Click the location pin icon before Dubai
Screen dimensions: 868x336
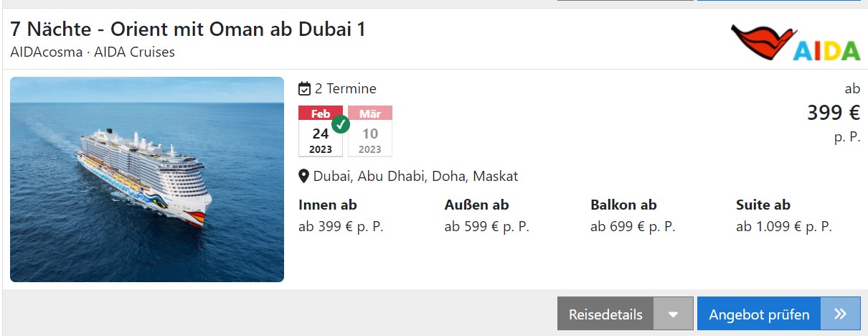click(304, 176)
